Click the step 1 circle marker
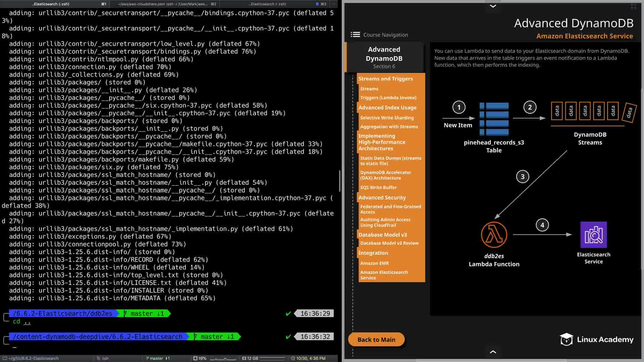 click(x=459, y=107)
